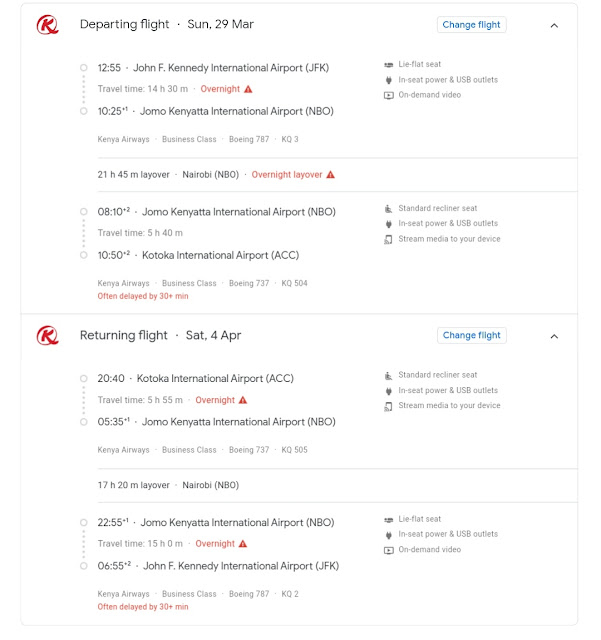
Task: Click the Stream media icon for flight KQ 505
Action: click(x=388, y=406)
